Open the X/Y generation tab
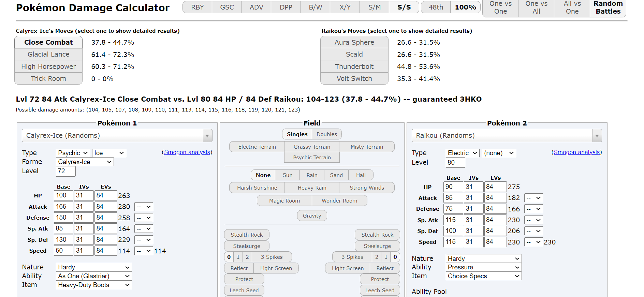Viewport: 644px width, 297px height. pyautogui.click(x=345, y=7)
